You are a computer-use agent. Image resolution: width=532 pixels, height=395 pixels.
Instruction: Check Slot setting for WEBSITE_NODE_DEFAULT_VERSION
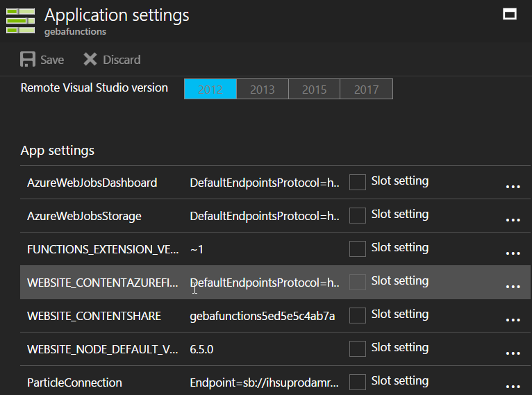click(357, 349)
